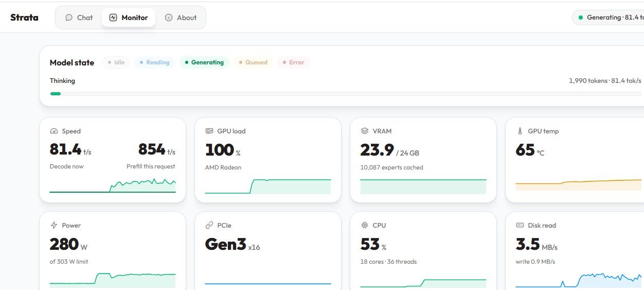This screenshot has width=644, height=290.
Task: Click the Power lightning bolt icon
Action: pyautogui.click(x=54, y=226)
